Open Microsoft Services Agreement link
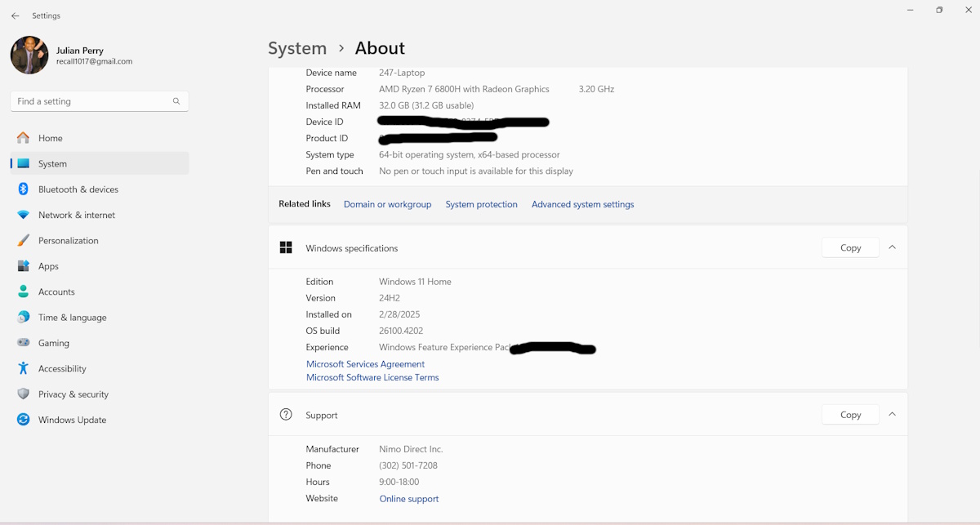This screenshot has height=525, width=980. (x=365, y=364)
